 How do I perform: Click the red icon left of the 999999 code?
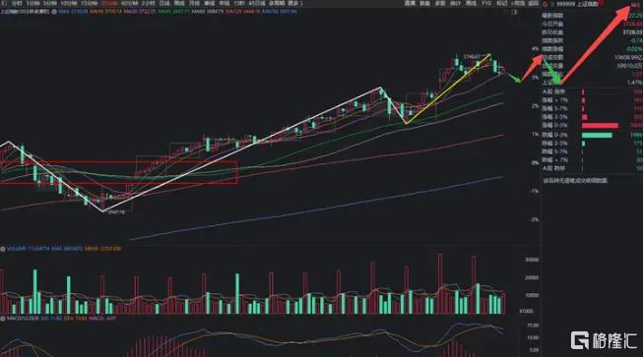pyautogui.click(x=545, y=4)
